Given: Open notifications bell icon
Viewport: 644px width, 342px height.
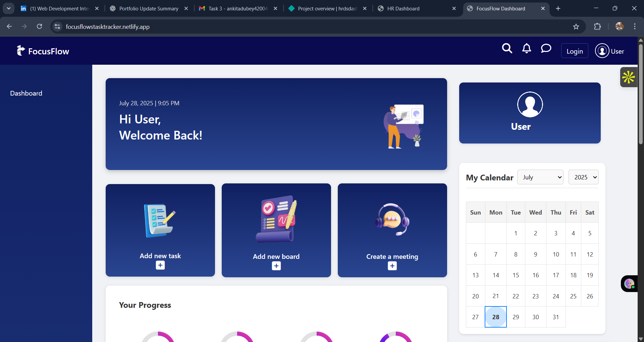Looking at the screenshot, I should 527,49.
